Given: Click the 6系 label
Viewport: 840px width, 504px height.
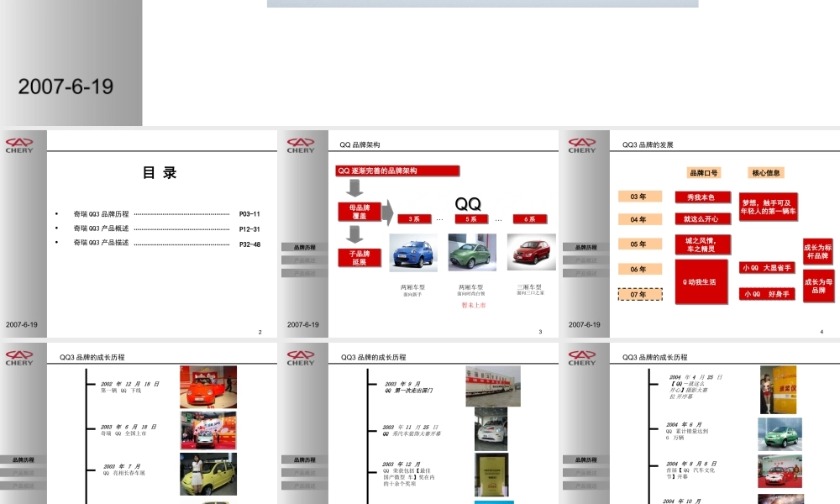Looking at the screenshot, I should pyautogui.click(x=530, y=218).
